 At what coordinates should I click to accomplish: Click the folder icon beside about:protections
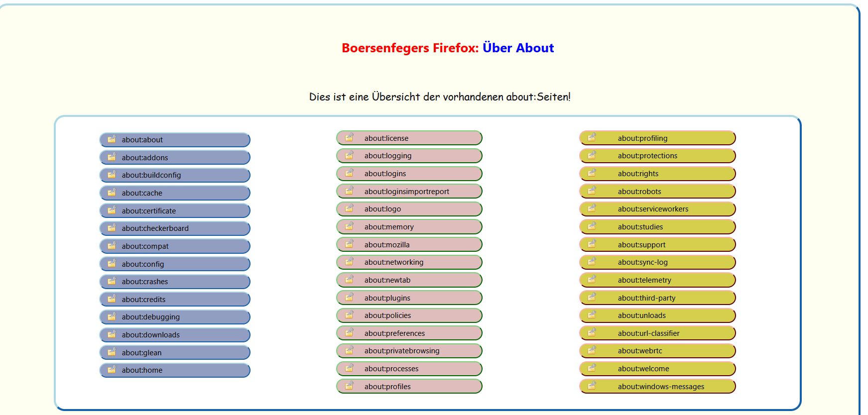coord(592,155)
